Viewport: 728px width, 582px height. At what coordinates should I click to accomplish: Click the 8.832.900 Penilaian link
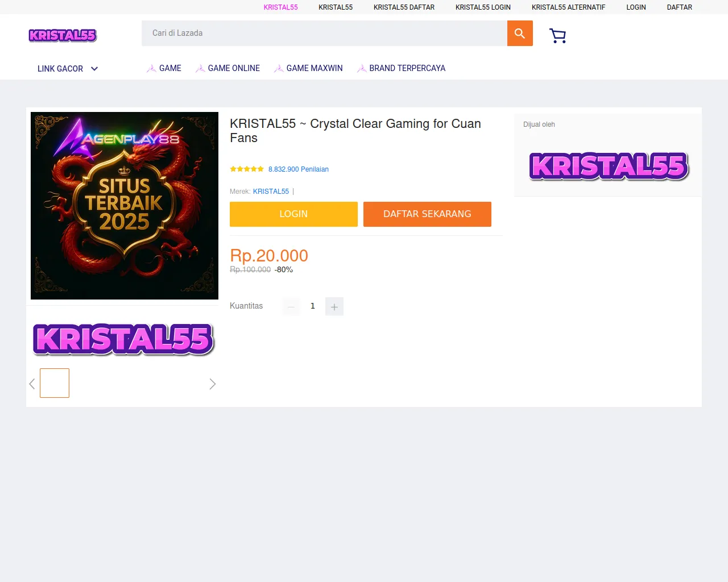pos(299,169)
